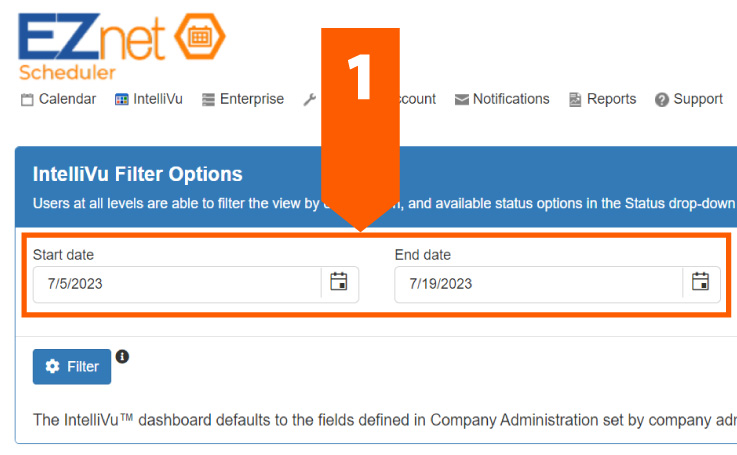Click the Enterprise server icon
This screenshot has width=737, height=455.
(208, 100)
